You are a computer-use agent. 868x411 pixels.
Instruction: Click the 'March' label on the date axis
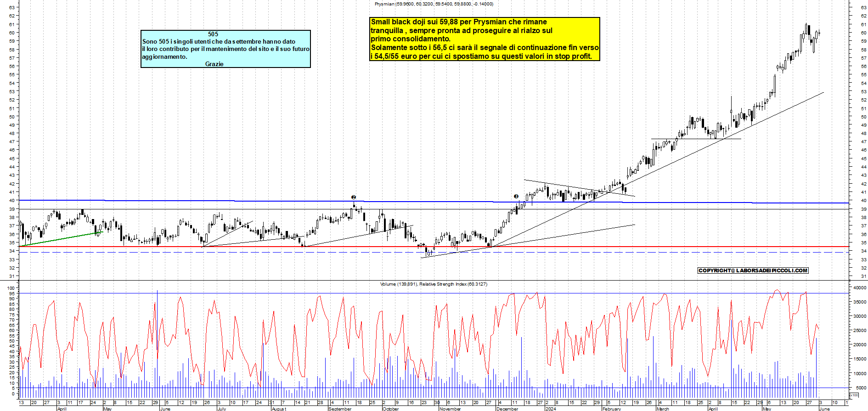click(x=663, y=409)
